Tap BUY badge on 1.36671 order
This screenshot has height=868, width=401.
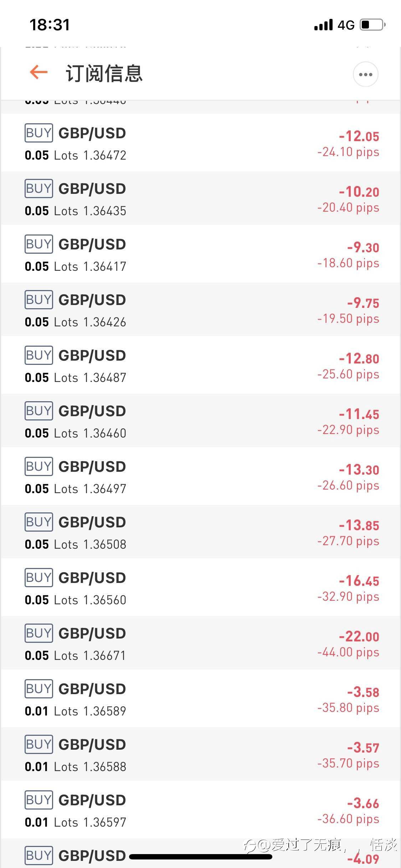click(x=39, y=633)
